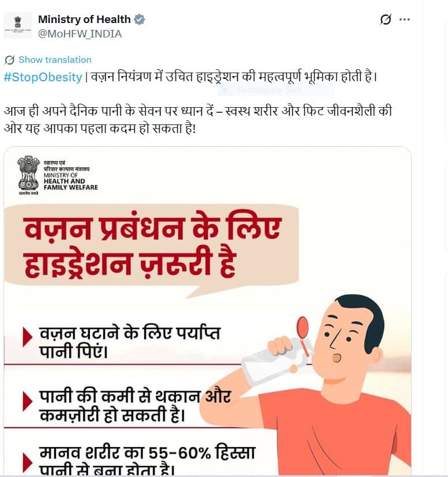The height and width of the screenshot is (477, 448).
Task: Click the Ministry of Health display name
Action: point(84,20)
